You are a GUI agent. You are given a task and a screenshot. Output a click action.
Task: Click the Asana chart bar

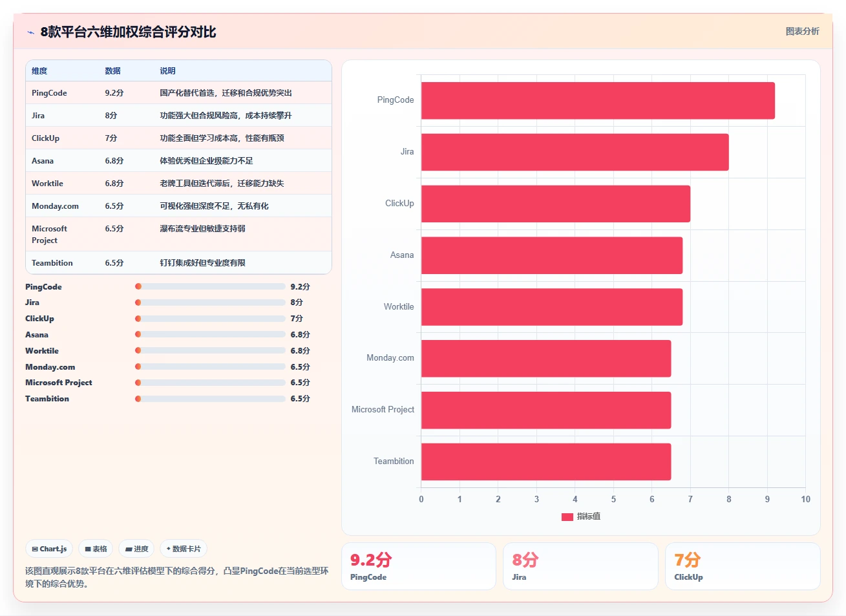[x=552, y=255]
